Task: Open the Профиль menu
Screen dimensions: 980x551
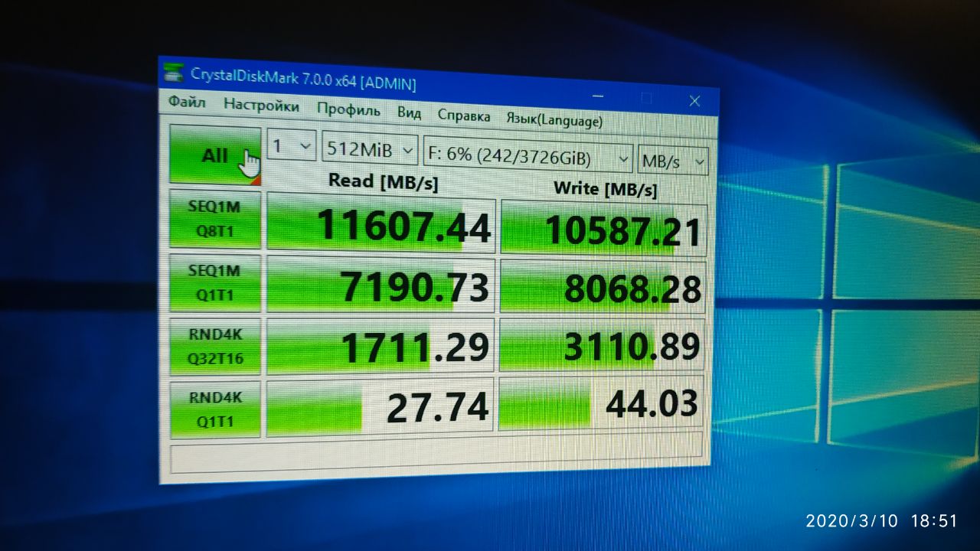Action: [348, 109]
